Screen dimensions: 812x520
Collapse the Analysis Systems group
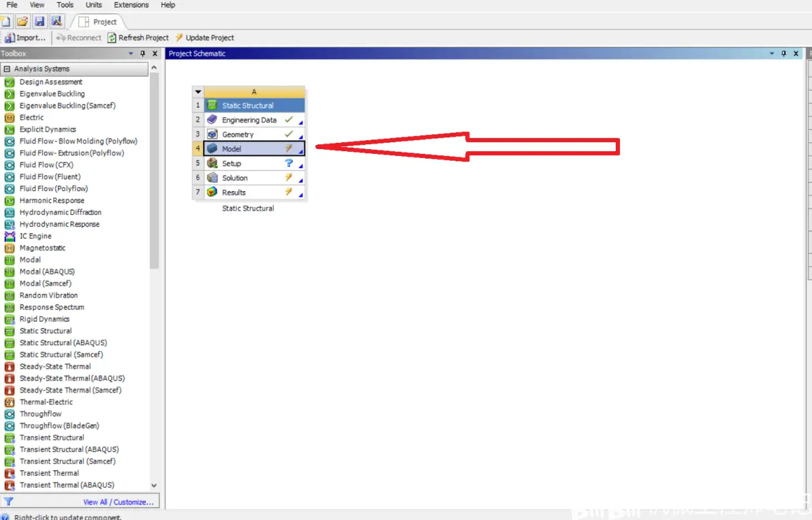[x=7, y=69]
